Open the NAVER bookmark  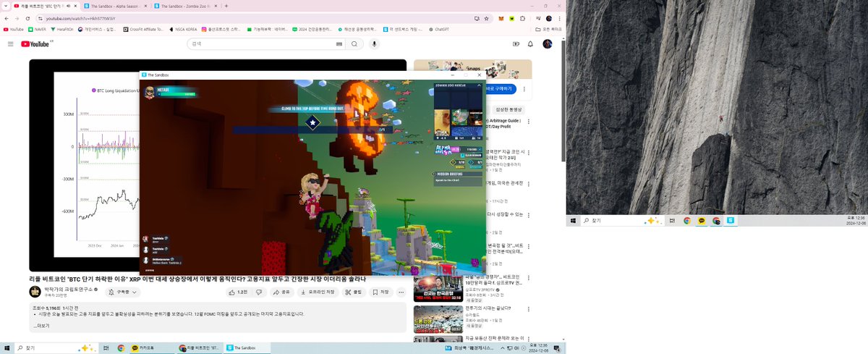click(x=36, y=30)
